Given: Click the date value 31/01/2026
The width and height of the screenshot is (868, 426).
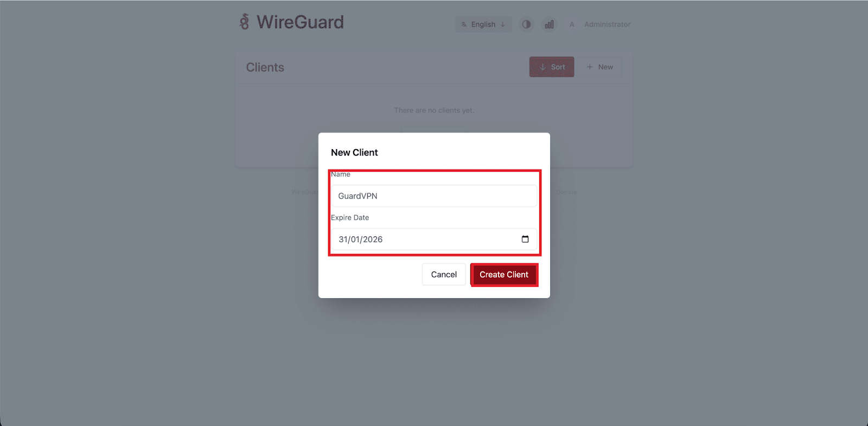Looking at the screenshot, I should (x=361, y=238).
